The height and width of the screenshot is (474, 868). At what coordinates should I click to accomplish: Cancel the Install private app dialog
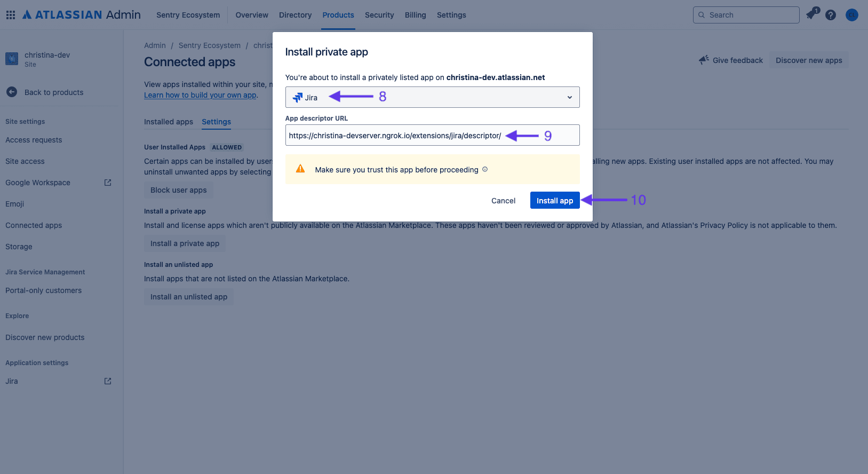click(503, 201)
